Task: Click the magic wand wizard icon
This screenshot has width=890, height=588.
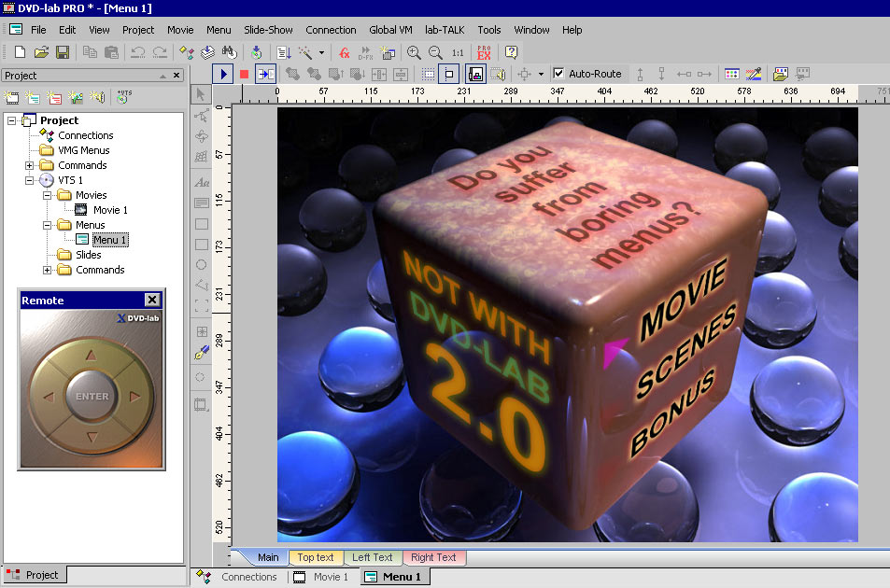Action: click(305, 52)
